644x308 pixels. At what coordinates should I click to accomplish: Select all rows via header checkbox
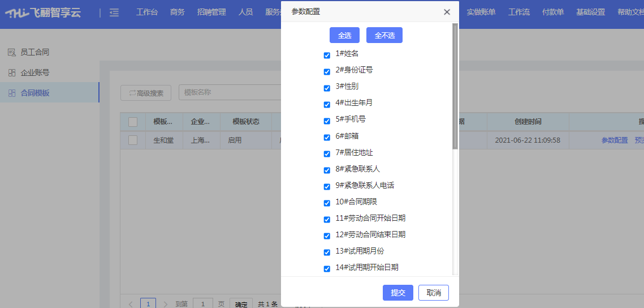[133, 122]
